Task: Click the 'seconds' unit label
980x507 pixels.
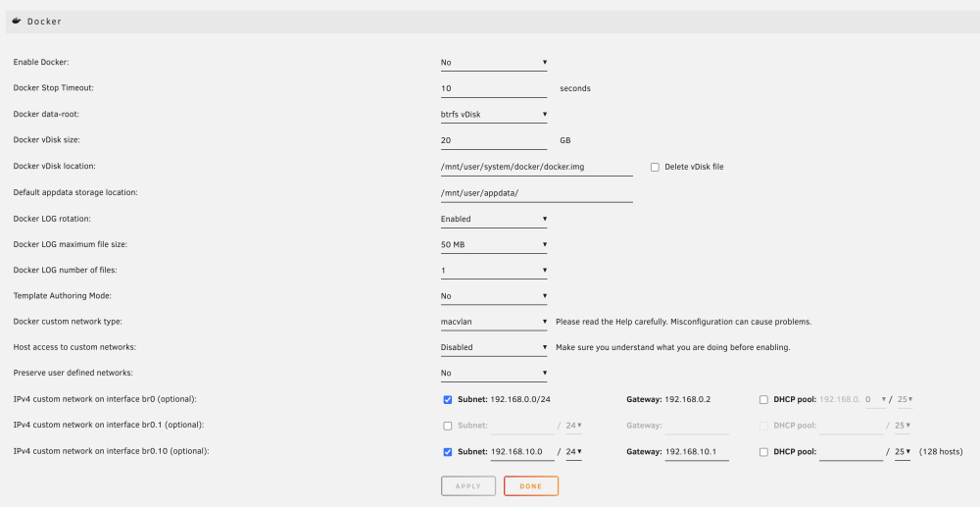Action: click(x=575, y=88)
